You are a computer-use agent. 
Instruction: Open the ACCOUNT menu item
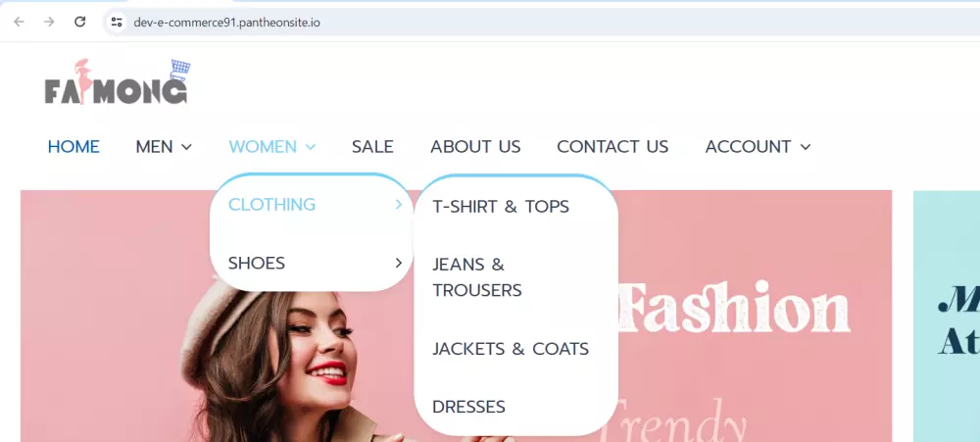pos(748,147)
